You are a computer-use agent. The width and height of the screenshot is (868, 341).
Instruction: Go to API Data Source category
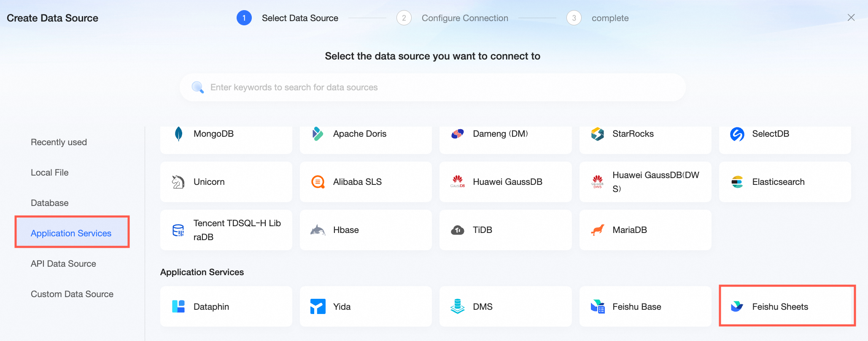[x=63, y=264]
